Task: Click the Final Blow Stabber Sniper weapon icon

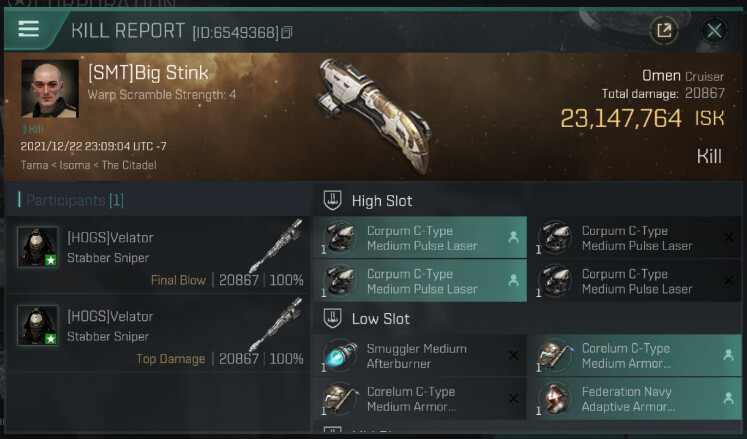Action: (275, 243)
